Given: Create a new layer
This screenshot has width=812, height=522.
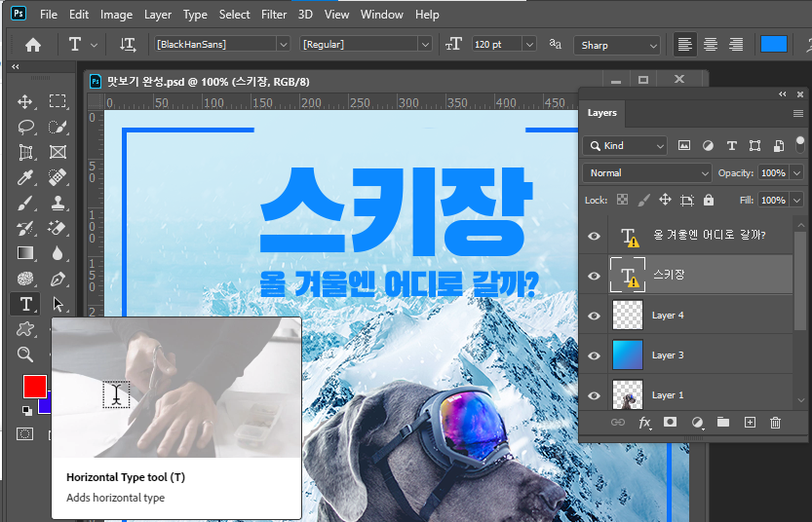Looking at the screenshot, I should coord(750,422).
